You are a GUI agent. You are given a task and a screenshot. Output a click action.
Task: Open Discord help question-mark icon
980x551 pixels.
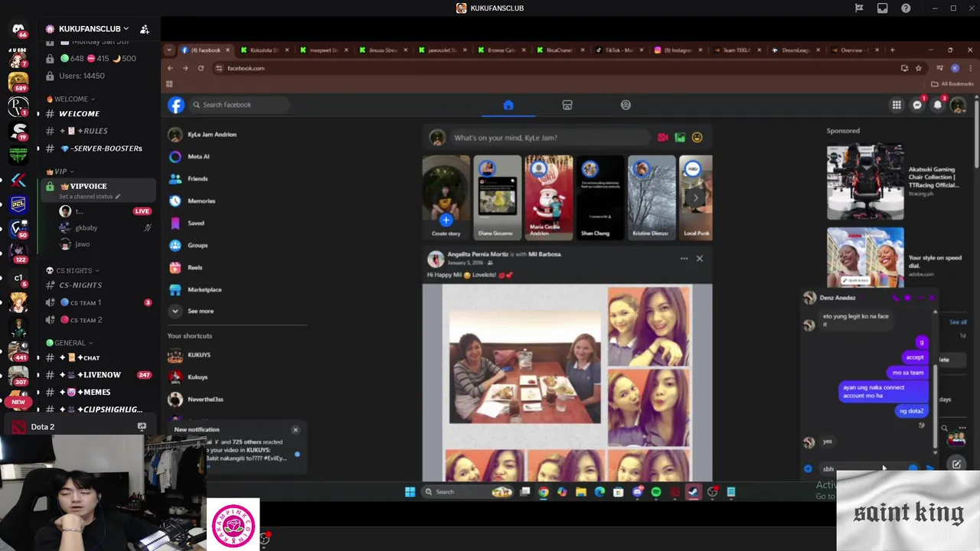906,8
